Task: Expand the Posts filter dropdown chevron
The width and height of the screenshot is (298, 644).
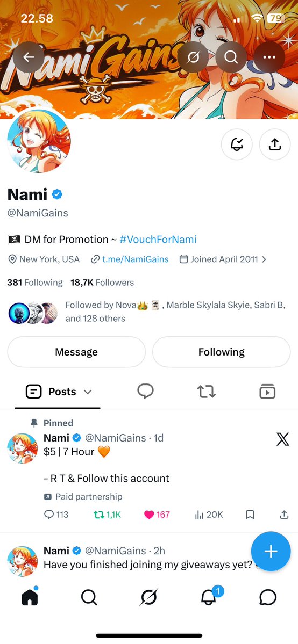Action: point(88,392)
